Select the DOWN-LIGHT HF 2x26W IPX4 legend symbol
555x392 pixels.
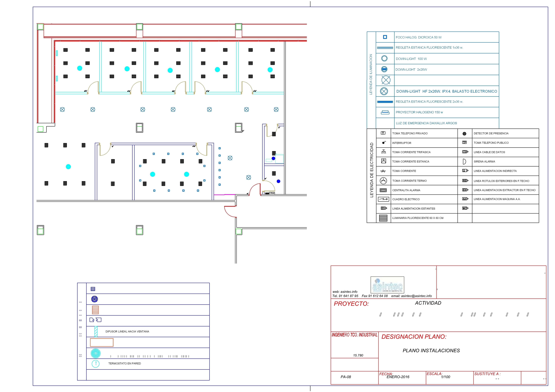coord(384,91)
